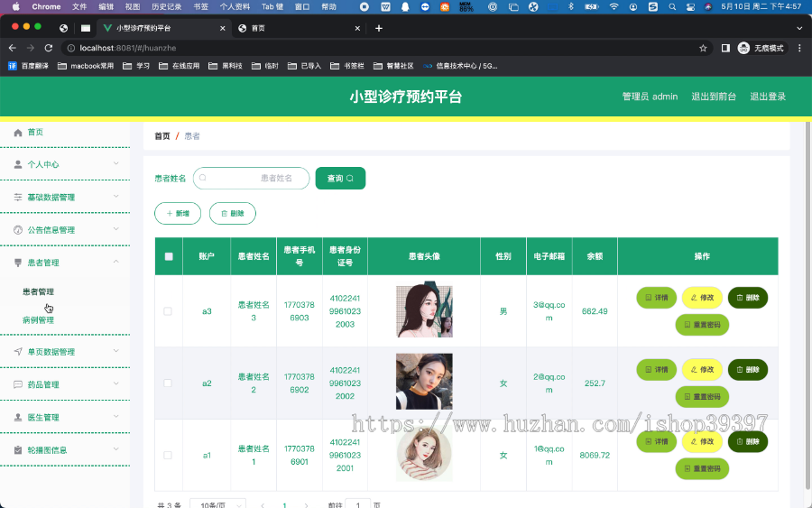Bookmark this page with star icon
This screenshot has width=812, height=508.
[x=703, y=48]
